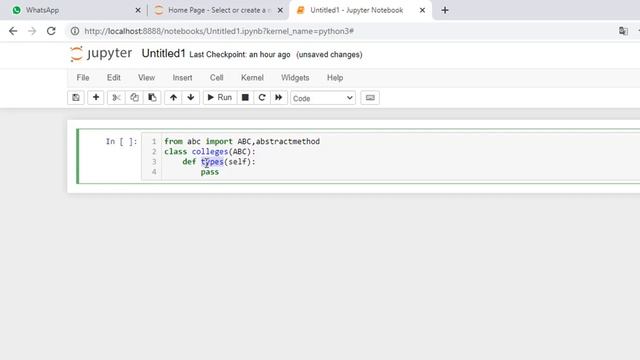640x360 pixels.
Task: Click the Jupyter logo
Action: tap(101, 54)
